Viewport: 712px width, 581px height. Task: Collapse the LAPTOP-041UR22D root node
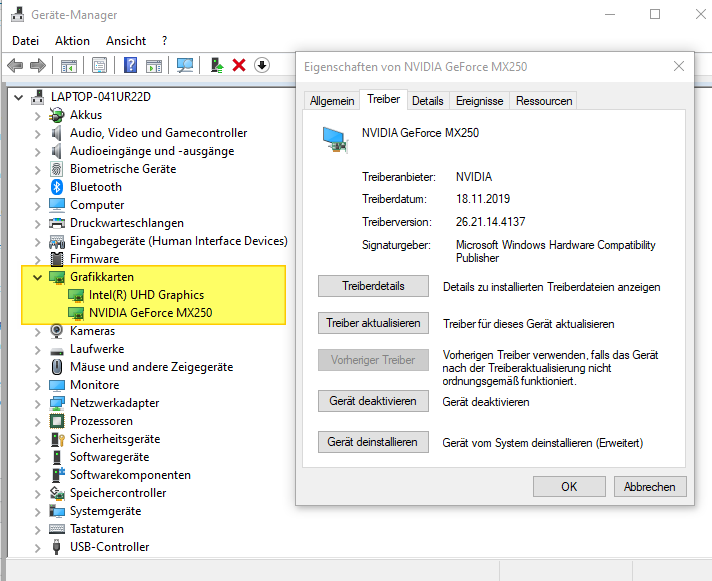tap(18, 97)
